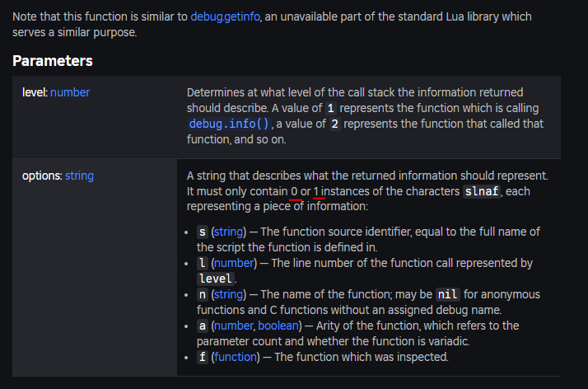Click the Parameters heading
Screen dimensions: 588x389
(53, 61)
